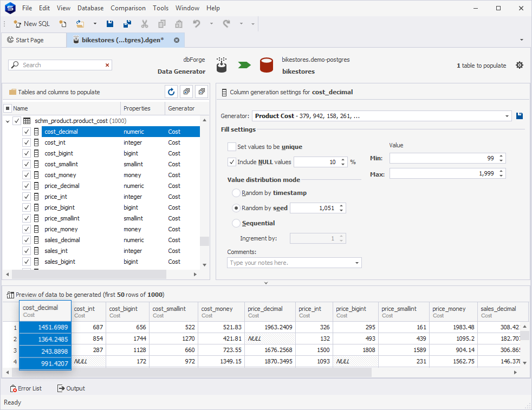Click the Redo arrow icon

pyautogui.click(x=226, y=24)
